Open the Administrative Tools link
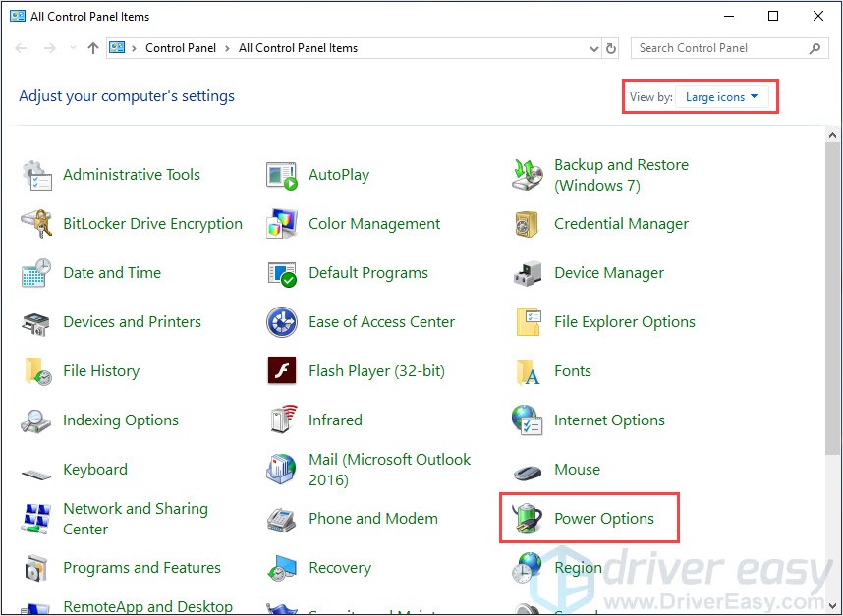The height and width of the screenshot is (616, 843). coord(132,175)
